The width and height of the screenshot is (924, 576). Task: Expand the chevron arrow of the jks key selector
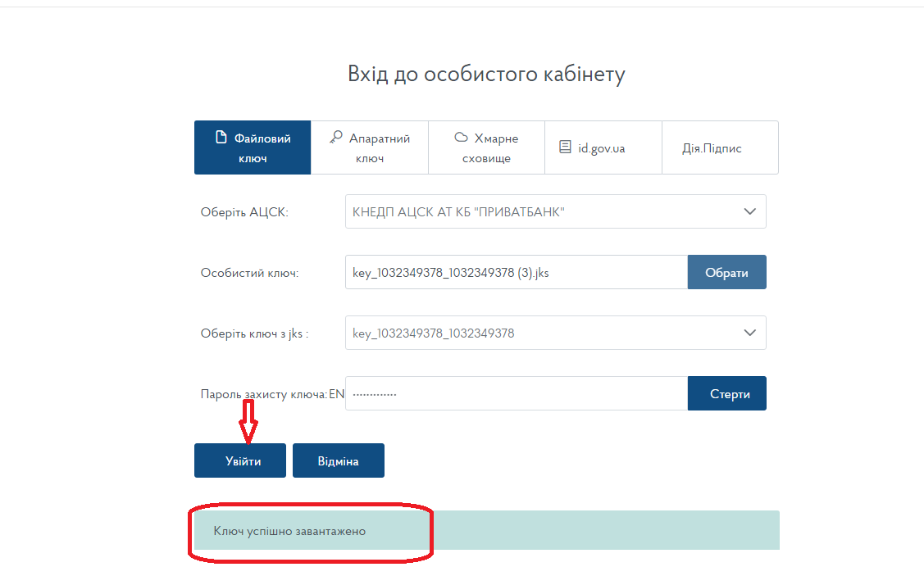pyautogui.click(x=749, y=333)
